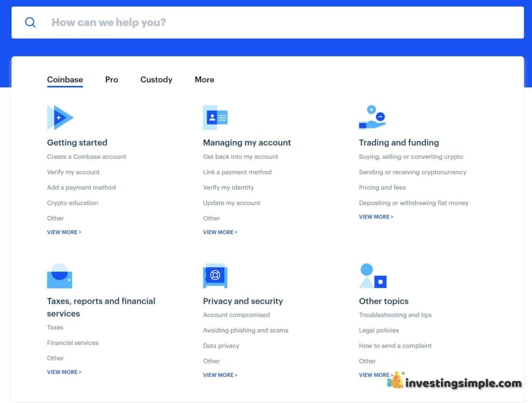Open Add a payment method

[81, 187]
